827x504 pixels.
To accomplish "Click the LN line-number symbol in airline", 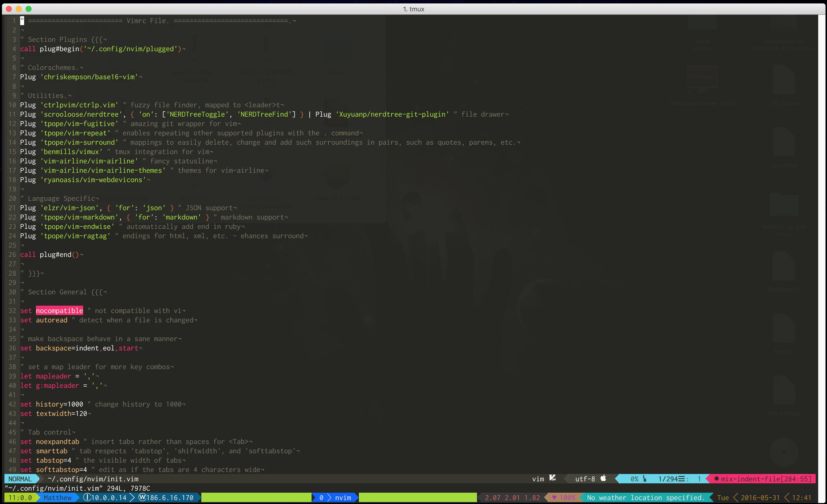I will pyautogui.click(x=644, y=479).
